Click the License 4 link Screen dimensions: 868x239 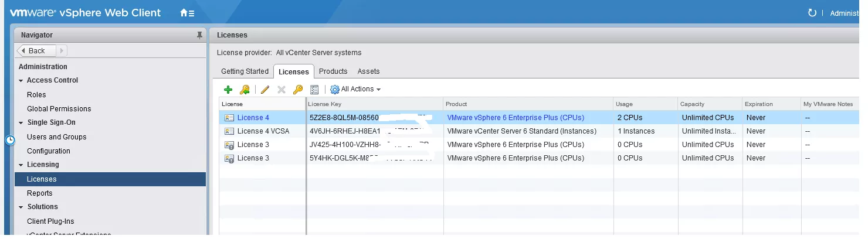point(253,118)
